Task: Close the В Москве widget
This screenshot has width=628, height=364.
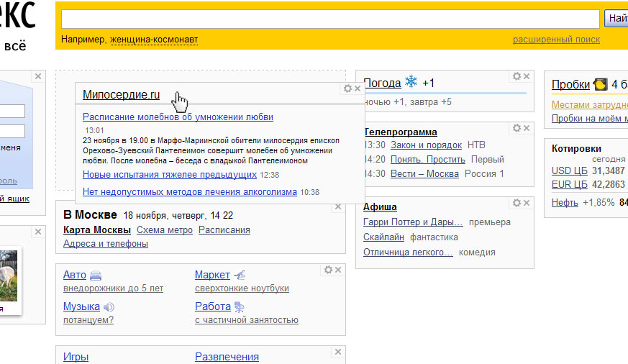Action: (338, 206)
